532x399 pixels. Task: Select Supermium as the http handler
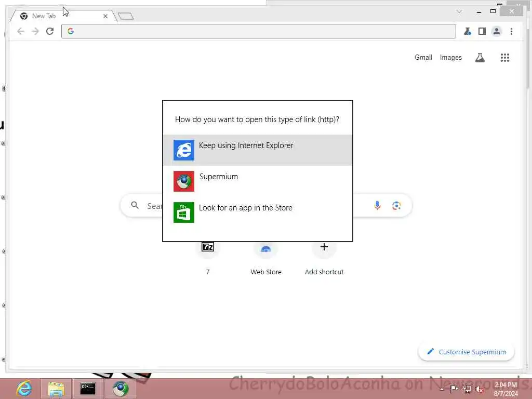click(258, 181)
